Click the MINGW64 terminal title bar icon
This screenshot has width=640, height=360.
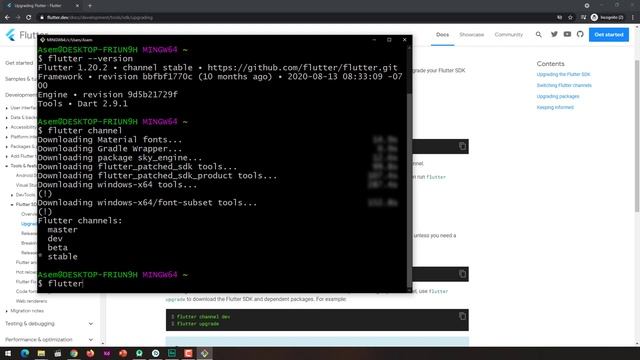42,40
